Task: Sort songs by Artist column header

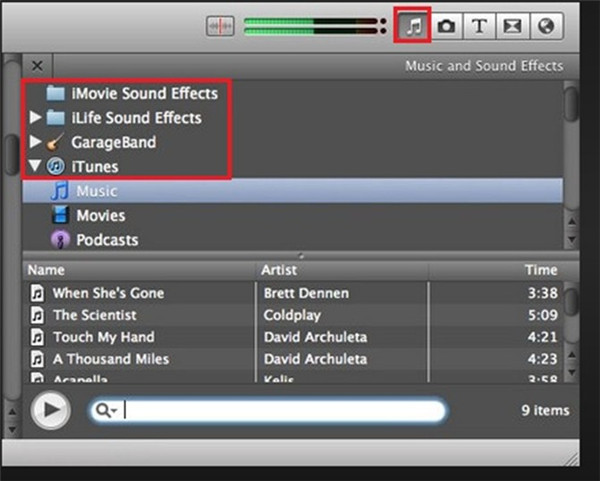Action: (342, 270)
